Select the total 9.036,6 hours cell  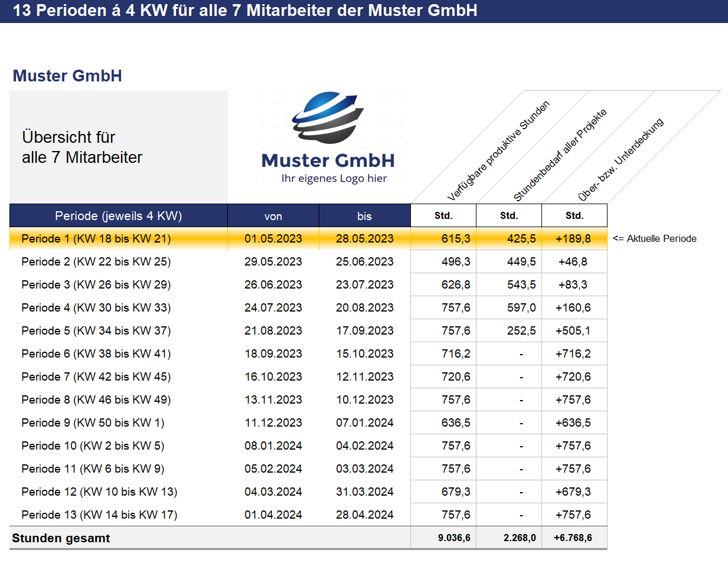click(443, 538)
